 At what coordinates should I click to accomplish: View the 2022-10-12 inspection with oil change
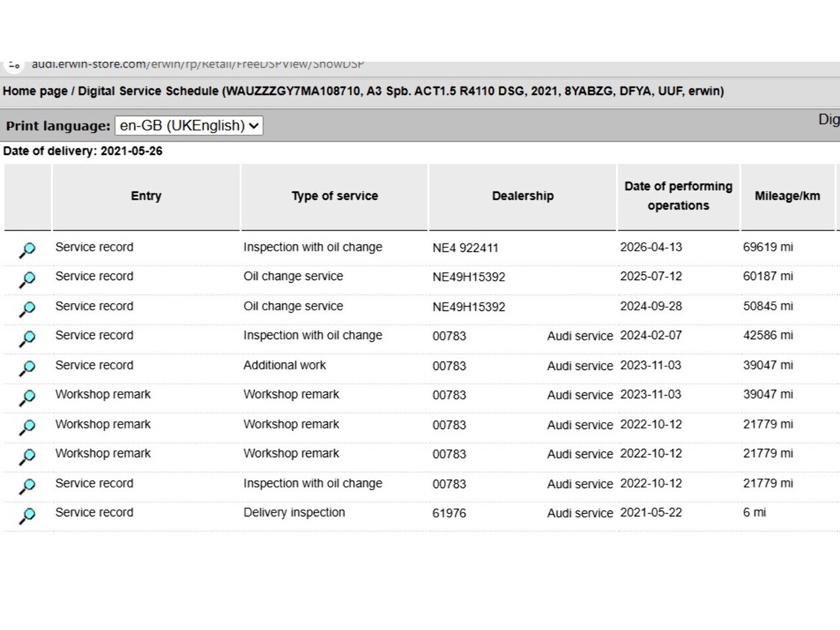27,486
